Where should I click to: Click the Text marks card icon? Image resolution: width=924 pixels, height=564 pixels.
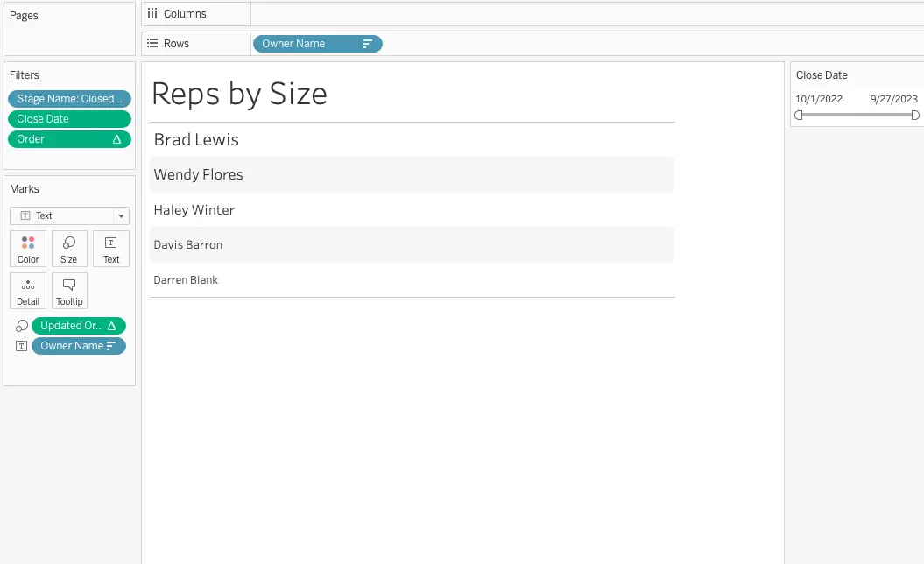111,249
